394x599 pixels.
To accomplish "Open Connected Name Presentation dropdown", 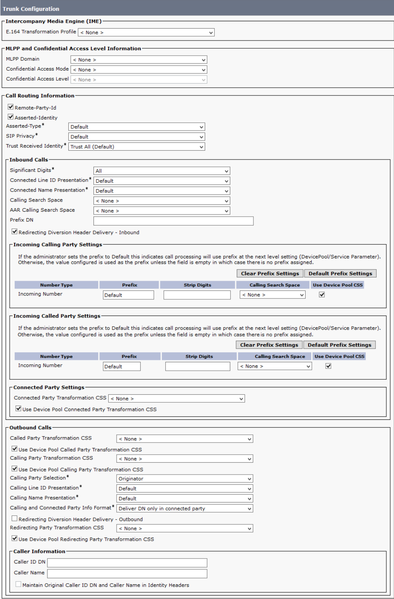I will 162,191.
